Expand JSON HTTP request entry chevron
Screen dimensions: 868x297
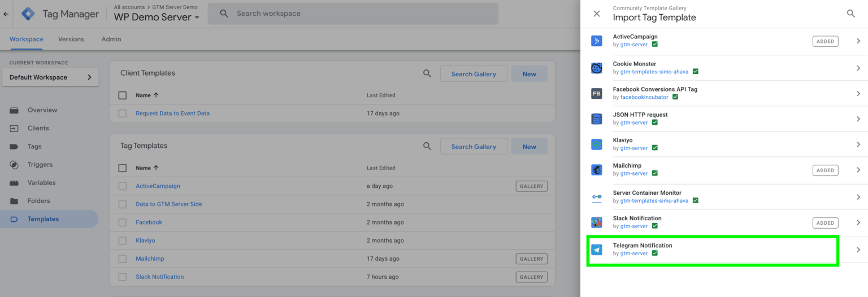click(858, 119)
